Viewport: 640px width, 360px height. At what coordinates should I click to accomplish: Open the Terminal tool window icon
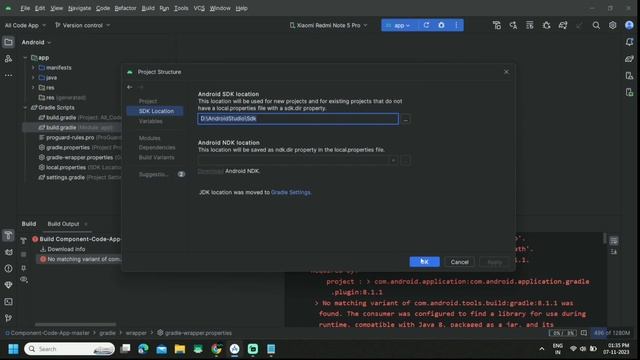(8, 302)
